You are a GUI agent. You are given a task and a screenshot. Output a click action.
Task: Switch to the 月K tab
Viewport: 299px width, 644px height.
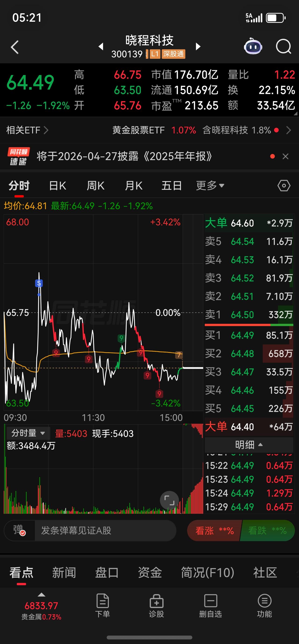tap(134, 186)
